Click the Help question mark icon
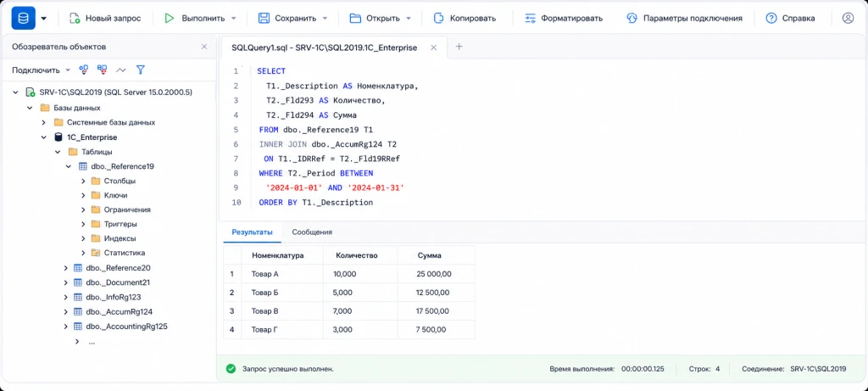The width and height of the screenshot is (868, 391). [771, 19]
